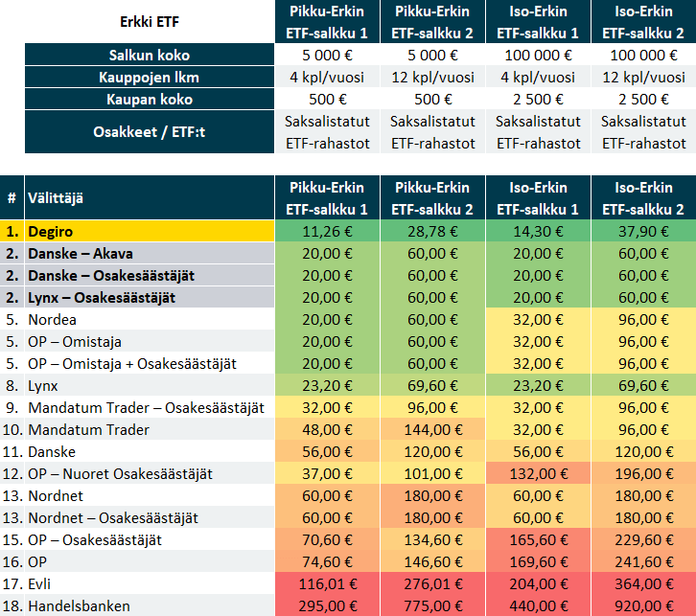Click the '100 000 €' portfolio size under Iso-Erkin salkku 2
696x616 pixels.
point(643,55)
